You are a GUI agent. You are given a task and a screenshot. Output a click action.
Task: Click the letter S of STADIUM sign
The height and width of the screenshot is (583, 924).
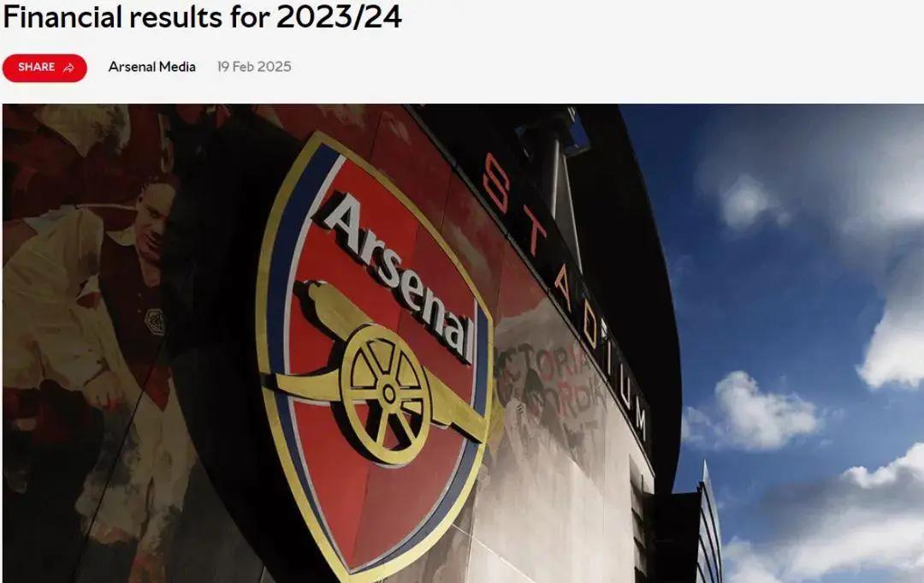point(496,183)
